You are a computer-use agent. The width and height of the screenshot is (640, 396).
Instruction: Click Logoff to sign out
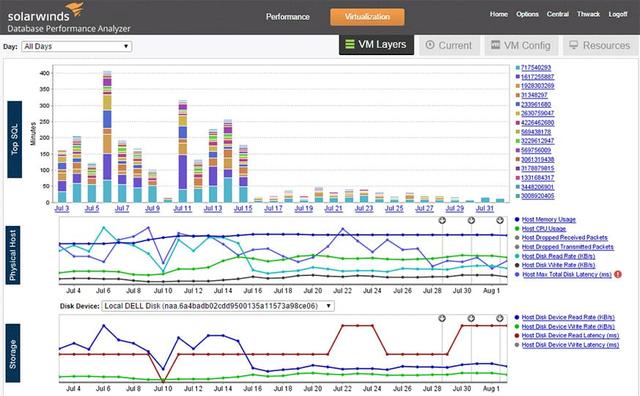[618, 14]
